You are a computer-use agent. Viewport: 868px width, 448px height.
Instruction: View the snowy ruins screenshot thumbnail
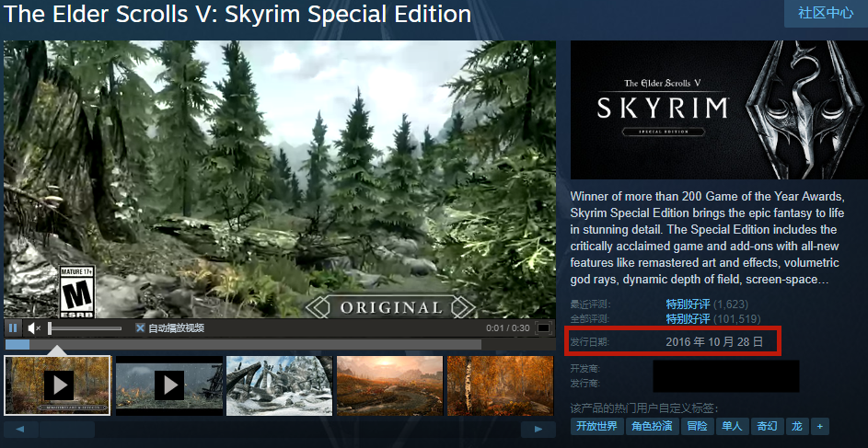[280, 385]
